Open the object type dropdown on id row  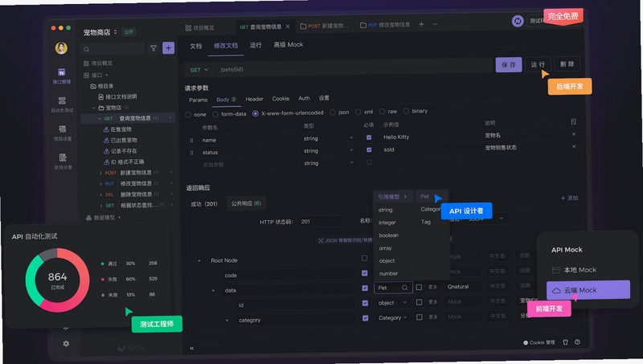click(392, 302)
